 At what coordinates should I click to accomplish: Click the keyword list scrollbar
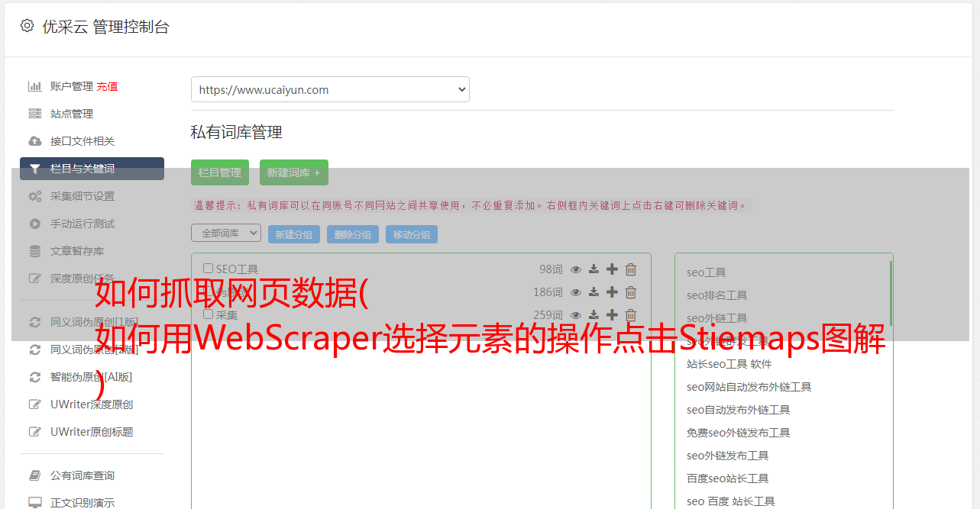click(x=891, y=293)
